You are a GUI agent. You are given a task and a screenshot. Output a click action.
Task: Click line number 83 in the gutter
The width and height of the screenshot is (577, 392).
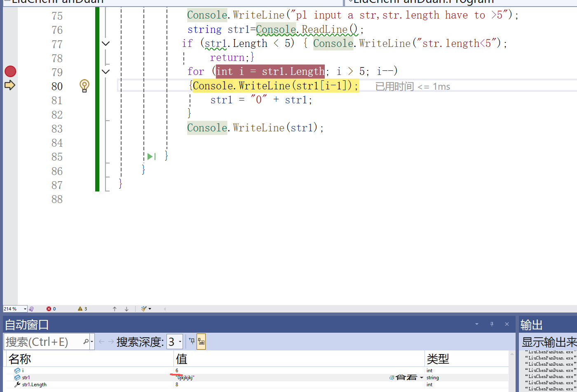57,128
